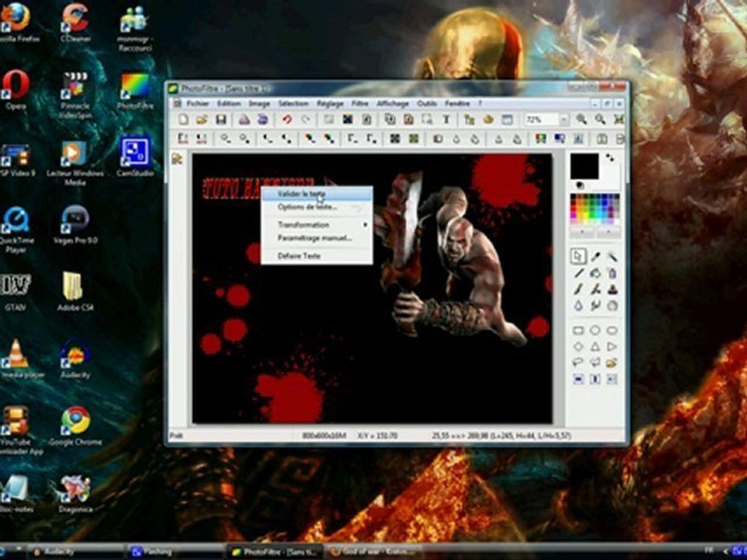Click the zoom-in magnifier icon
747x560 pixels.
[581, 120]
